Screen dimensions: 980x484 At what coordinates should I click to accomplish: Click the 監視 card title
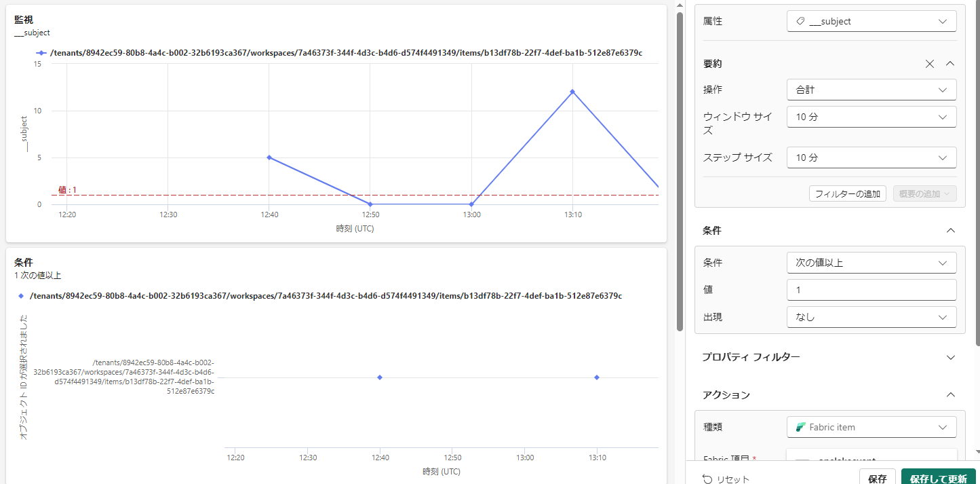click(x=24, y=20)
